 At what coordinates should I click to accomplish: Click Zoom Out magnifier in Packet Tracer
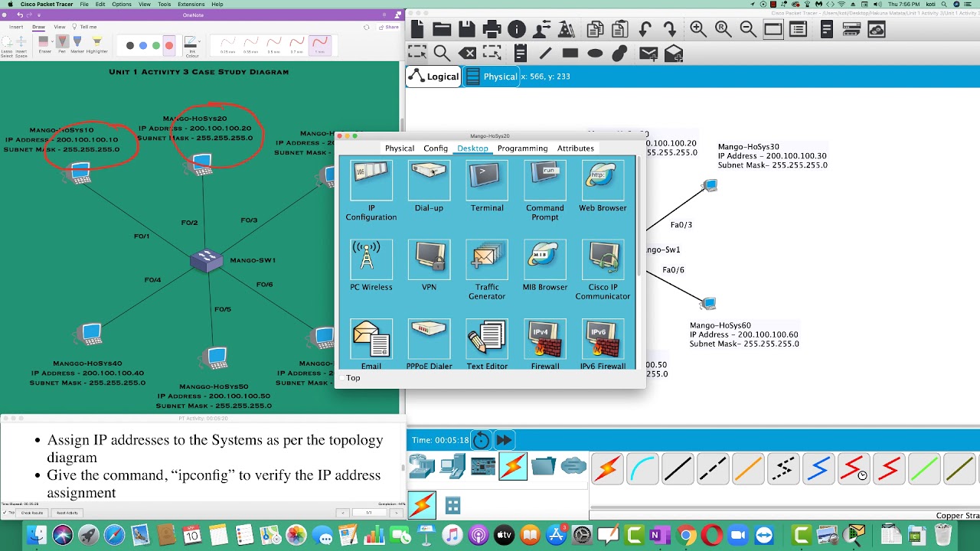coord(748,29)
